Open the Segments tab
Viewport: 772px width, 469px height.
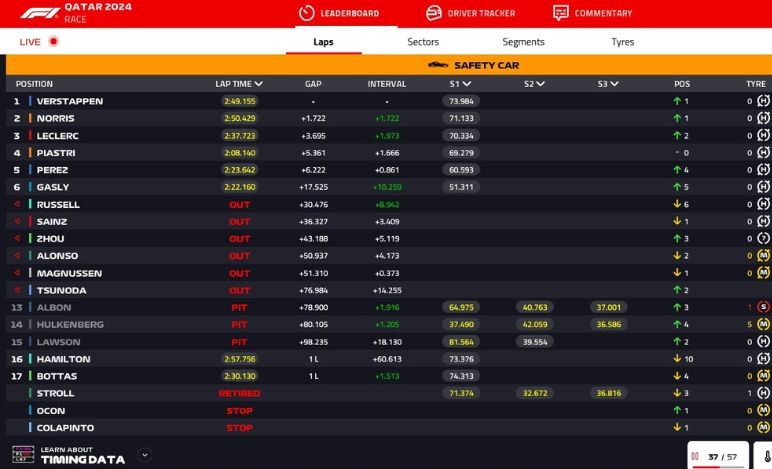tap(523, 42)
